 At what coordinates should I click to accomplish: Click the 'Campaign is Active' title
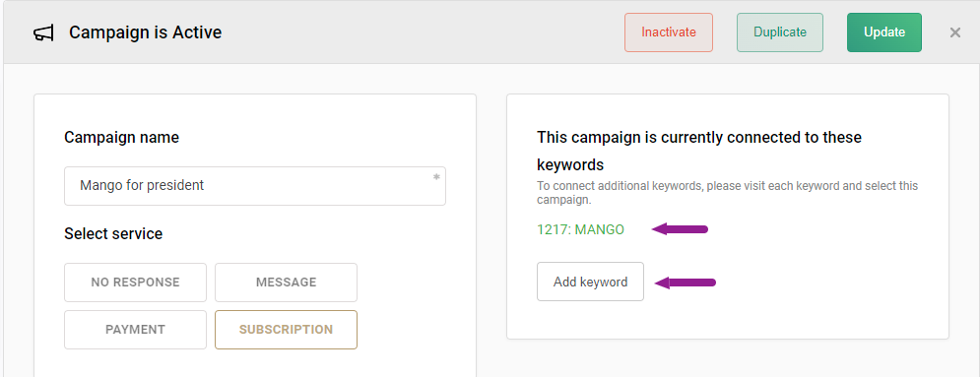145,32
